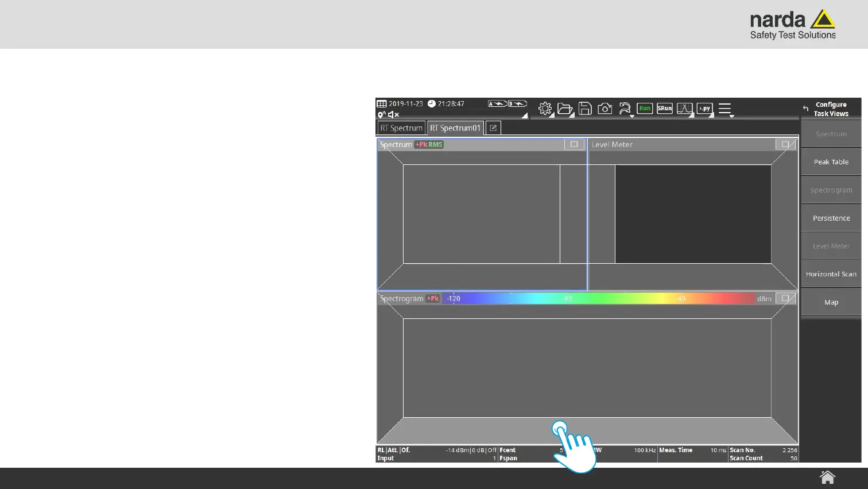Click the save floppy disk icon

585,109
